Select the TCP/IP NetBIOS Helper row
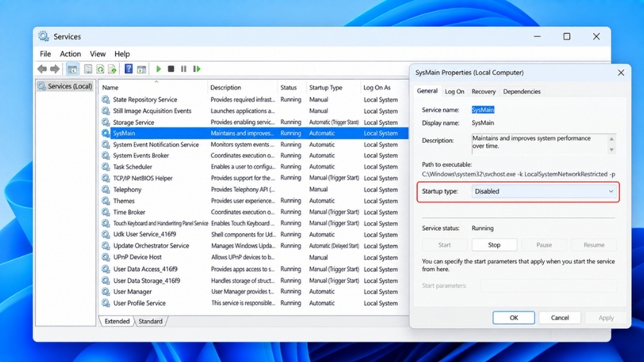 tap(254, 178)
